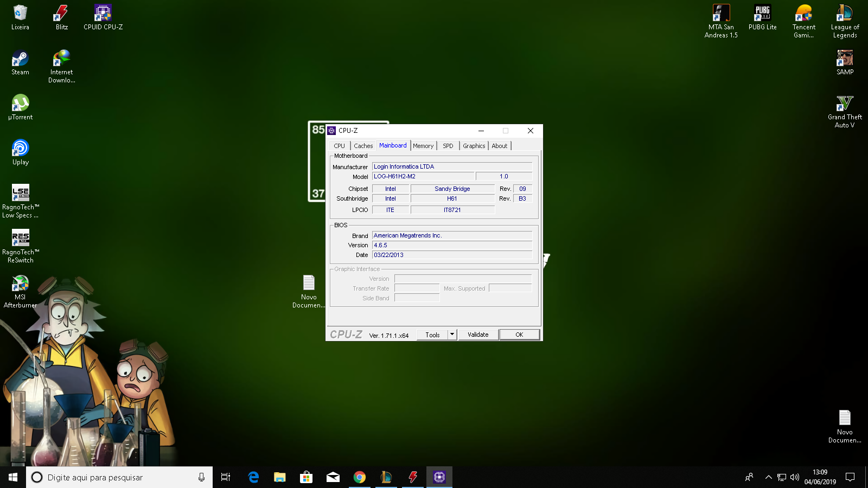Switch to the About tab
Image resolution: width=868 pixels, height=488 pixels.
[499, 146]
